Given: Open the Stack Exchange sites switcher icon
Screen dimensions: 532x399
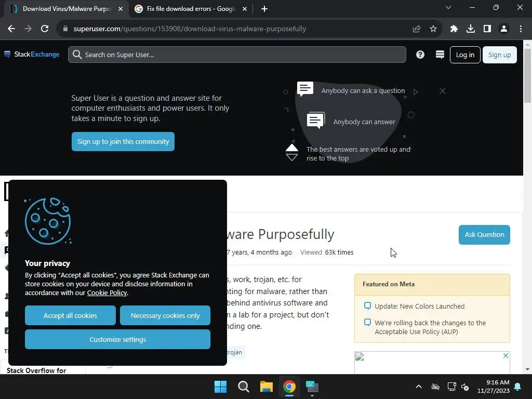Looking at the screenshot, I should 440,55.
